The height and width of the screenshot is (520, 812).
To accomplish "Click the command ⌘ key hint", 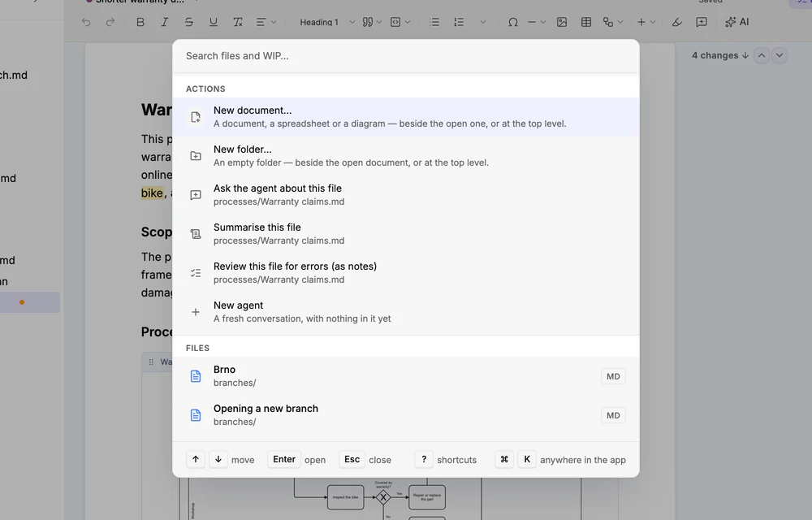I will (504, 459).
